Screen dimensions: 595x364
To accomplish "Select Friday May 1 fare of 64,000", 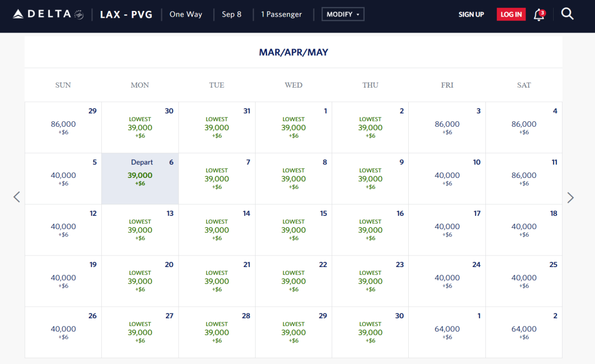I will point(447,333).
